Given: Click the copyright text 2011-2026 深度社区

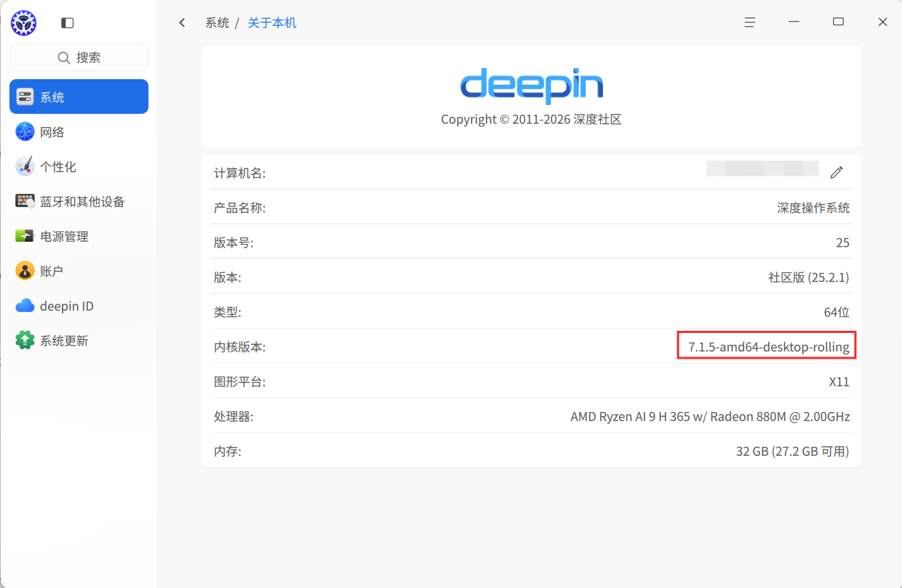Looking at the screenshot, I should coord(531,120).
